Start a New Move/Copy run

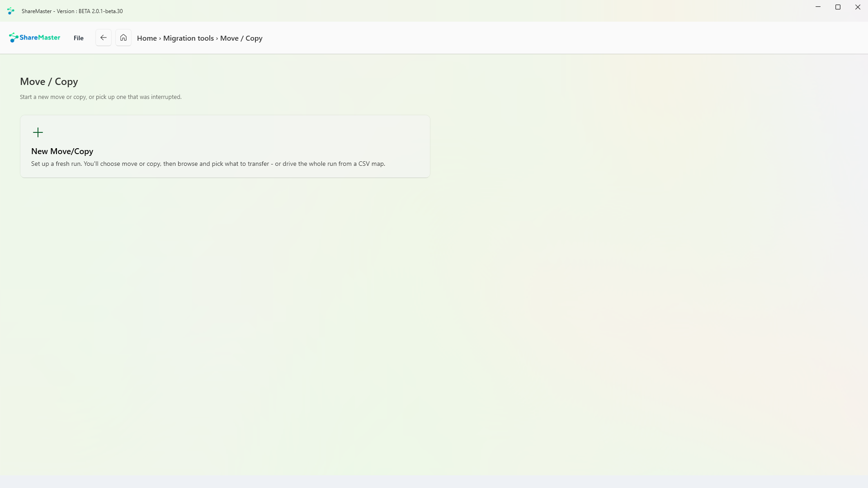tap(225, 146)
